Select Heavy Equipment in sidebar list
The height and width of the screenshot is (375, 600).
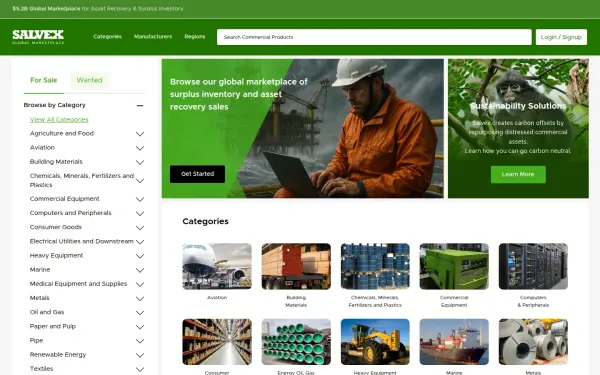point(56,255)
